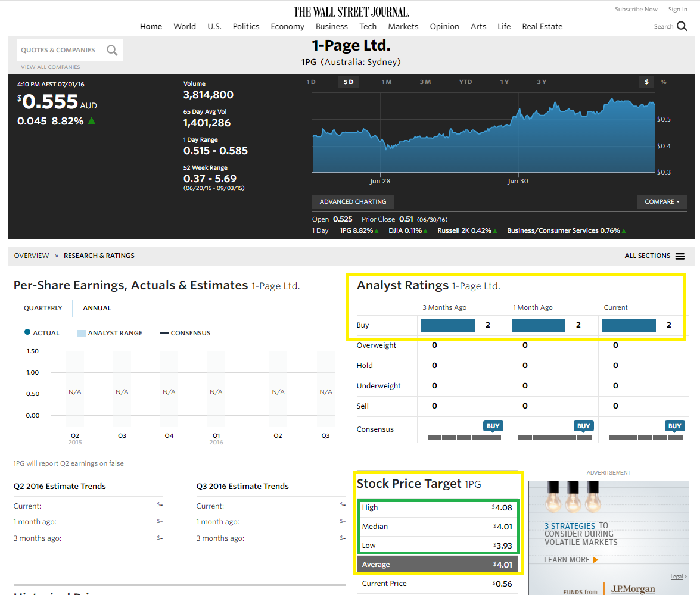Click the Learn More ad link
The height and width of the screenshot is (595, 700).
pos(567,560)
